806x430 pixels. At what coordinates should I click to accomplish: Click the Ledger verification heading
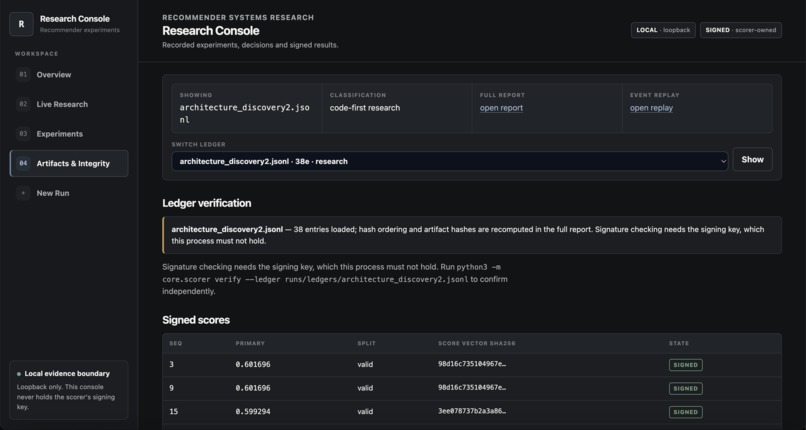click(x=207, y=203)
